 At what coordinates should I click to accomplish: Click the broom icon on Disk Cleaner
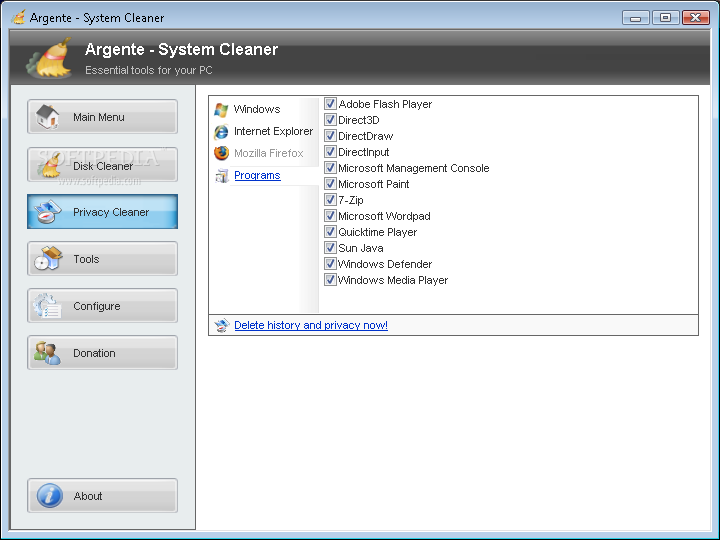click(49, 165)
